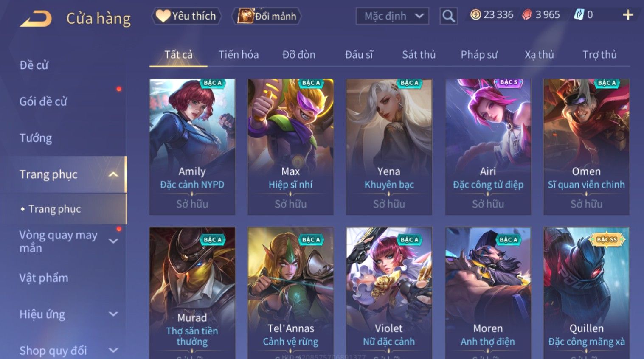Tap the red ruby currency icon
Image resolution: width=644 pixels, height=359 pixels.
coord(527,15)
